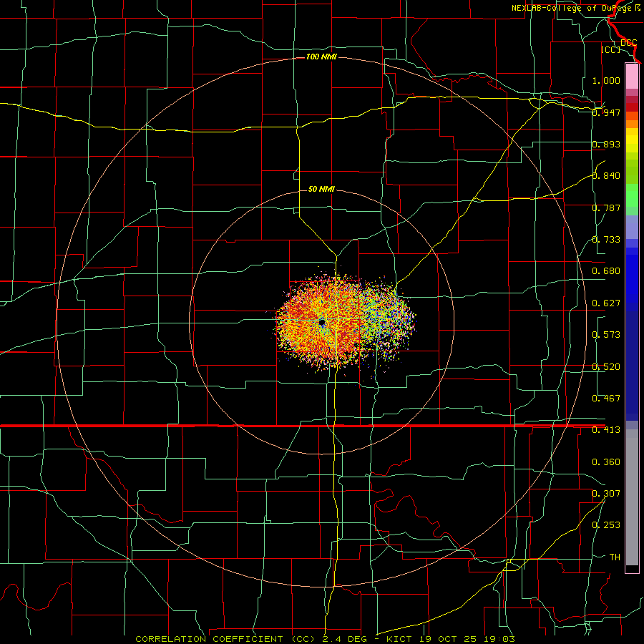The width and height of the screenshot is (644, 644).
Task: Click the TH threshold label on the legend
Action: tap(615, 557)
